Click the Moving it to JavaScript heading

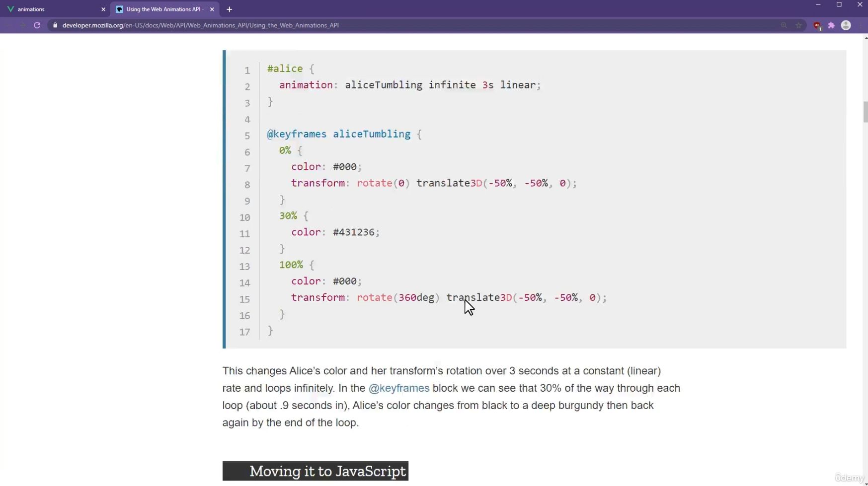[x=316, y=471]
